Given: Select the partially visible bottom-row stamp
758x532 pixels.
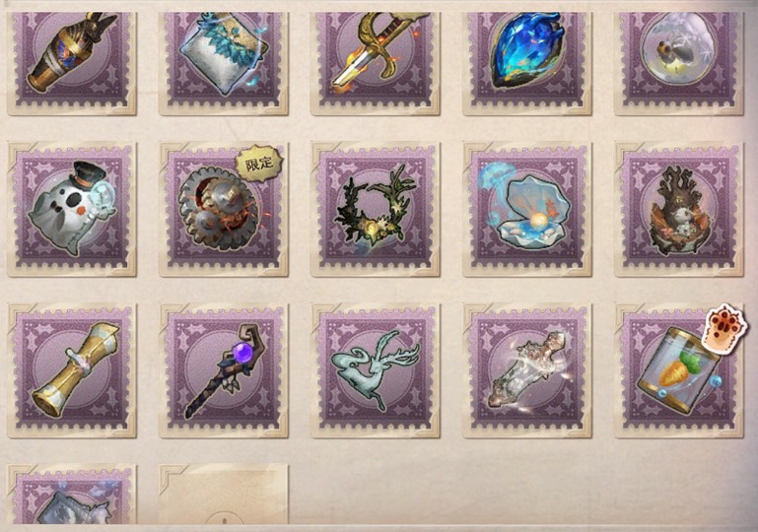Looking at the screenshot, I should (x=72, y=494).
